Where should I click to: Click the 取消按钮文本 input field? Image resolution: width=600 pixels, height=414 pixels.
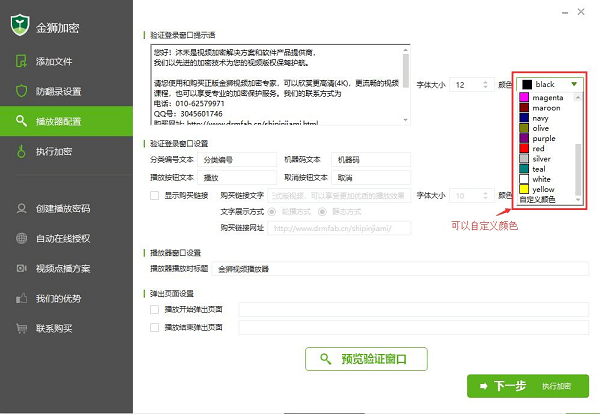pos(371,178)
